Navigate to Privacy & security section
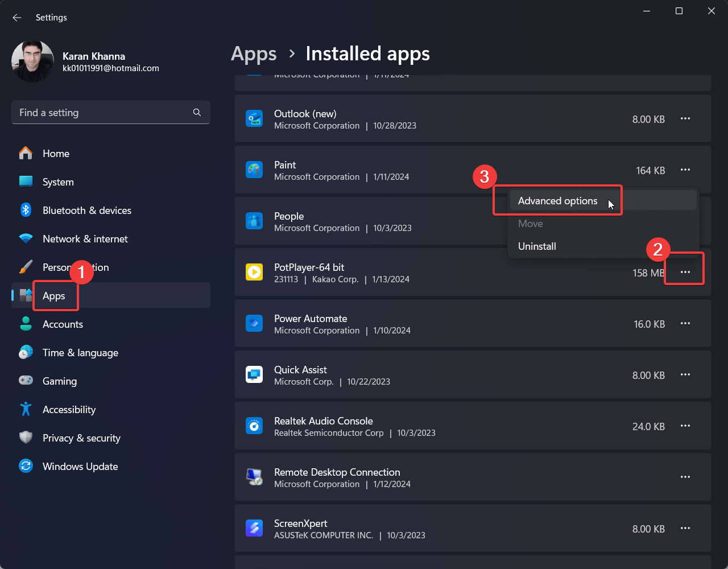Image resolution: width=728 pixels, height=569 pixels. coord(81,438)
